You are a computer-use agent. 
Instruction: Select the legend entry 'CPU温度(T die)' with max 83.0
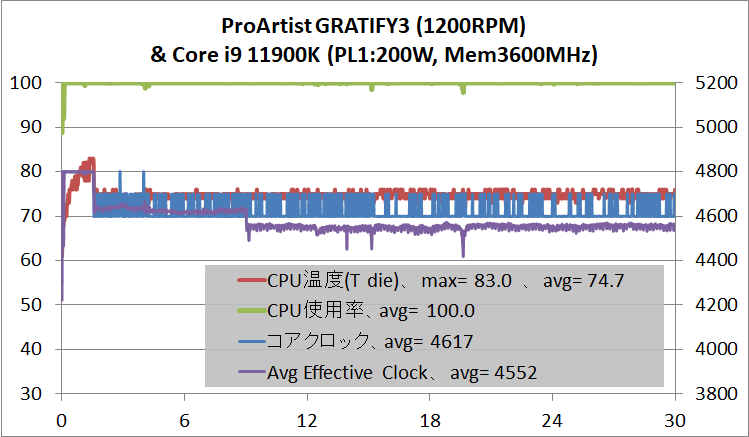[431, 281]
